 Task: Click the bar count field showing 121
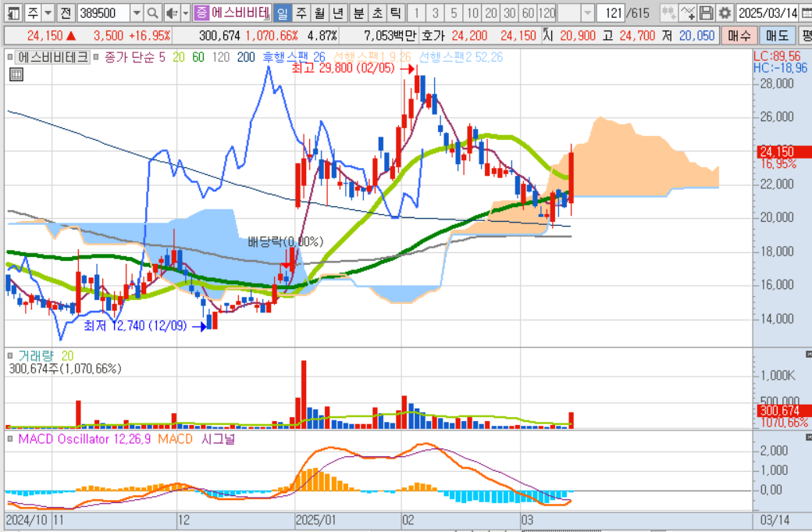pos(611,13)
